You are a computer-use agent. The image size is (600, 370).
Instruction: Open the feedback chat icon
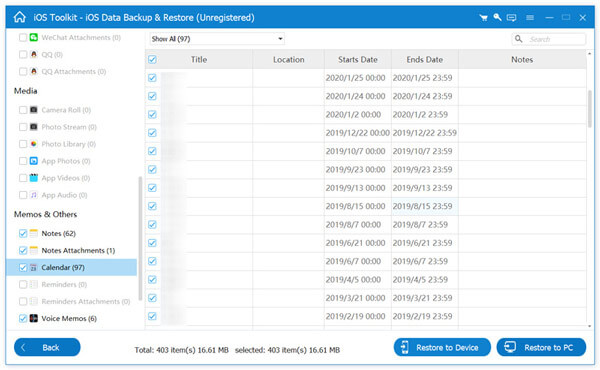pyautogui.click(x=511, y=18)
